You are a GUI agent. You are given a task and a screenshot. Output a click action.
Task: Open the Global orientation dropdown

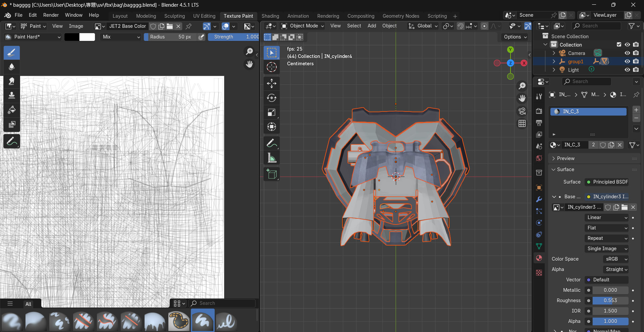coord(423,26)
